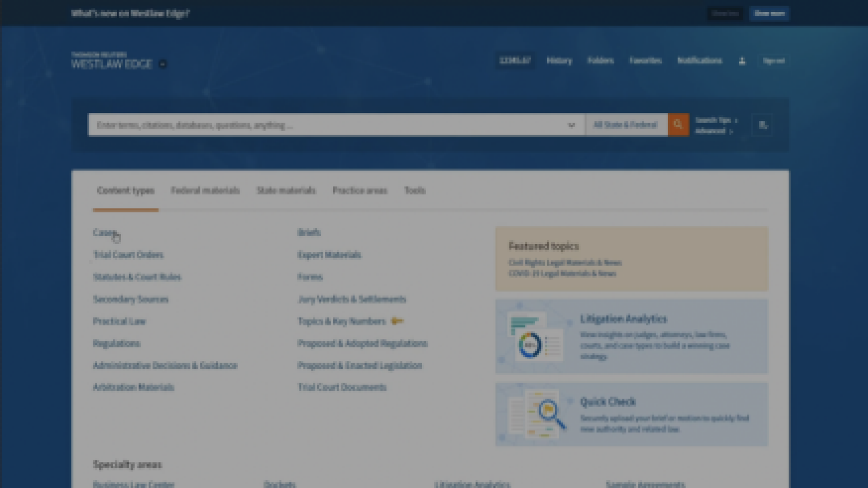The image size is (868, 488).
Task: Collapse the banner via Show less
Action: click(725, 13)
